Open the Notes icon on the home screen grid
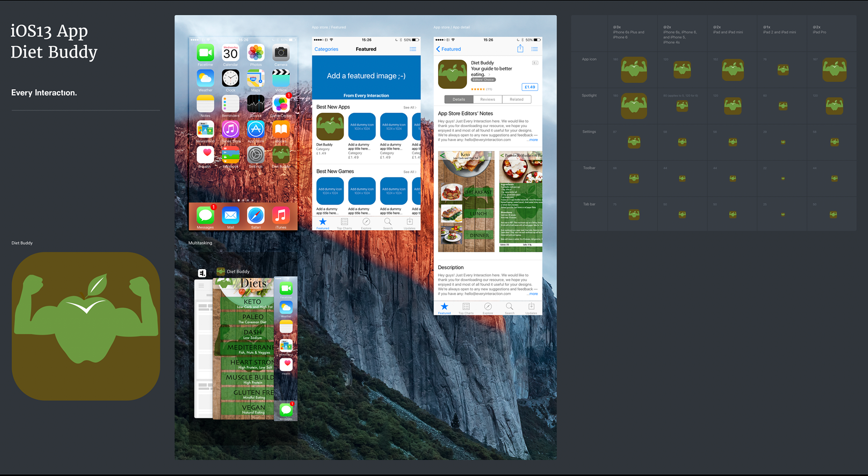Screen dimensions: 868x476 205,104
